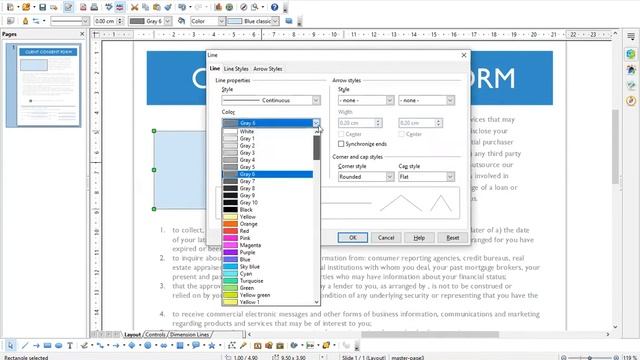This screenshot has height=360, width=640.
Task: Select the arrow Select tool
Action: [x=10, y=345]
